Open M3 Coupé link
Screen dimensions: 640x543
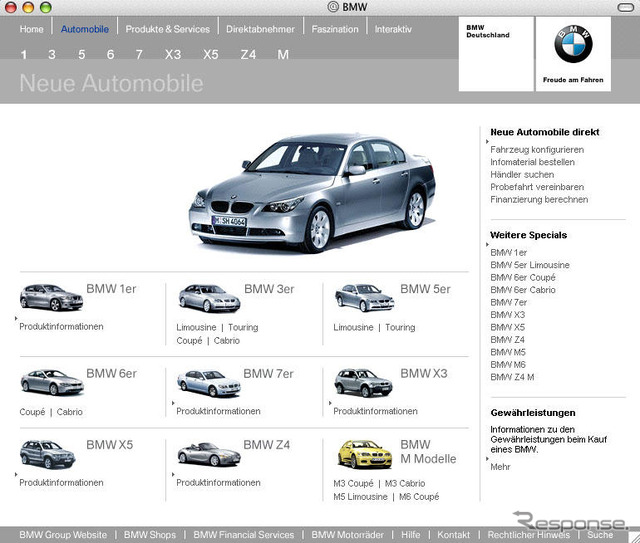[353, 483]
